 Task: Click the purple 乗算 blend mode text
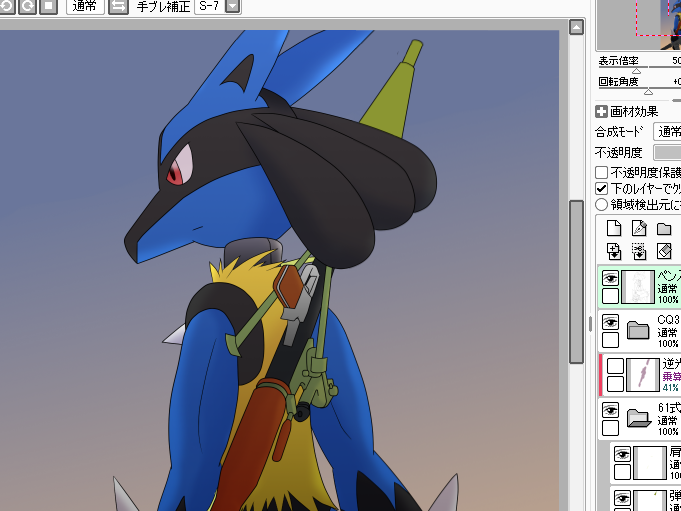coord(671,376)
